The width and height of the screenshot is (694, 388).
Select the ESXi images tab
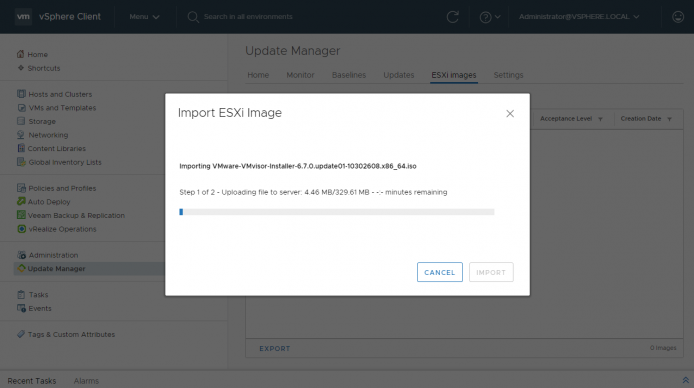[x=454, y=75]
